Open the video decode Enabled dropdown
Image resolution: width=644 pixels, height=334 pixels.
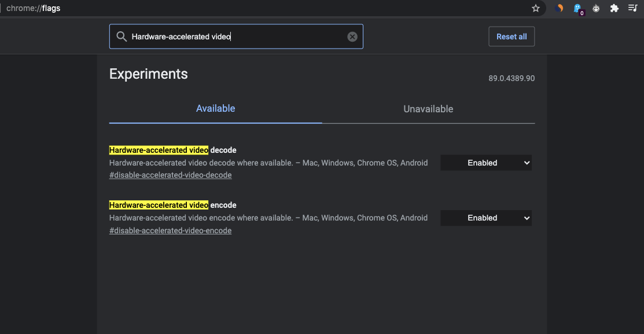(486, 163)
